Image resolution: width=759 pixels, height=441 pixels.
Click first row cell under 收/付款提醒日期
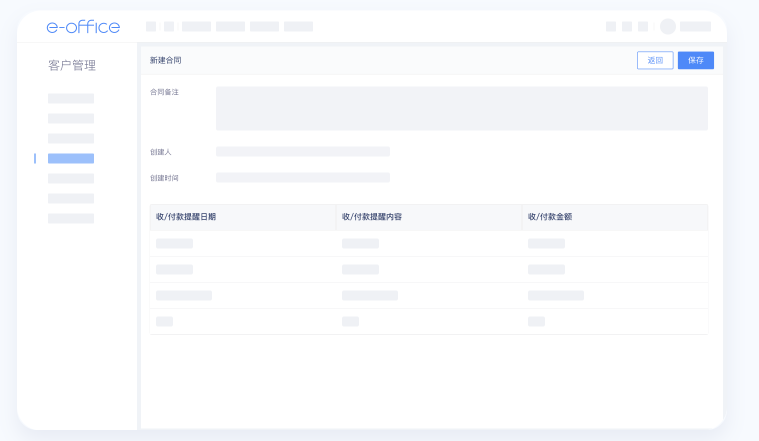(x=174, y=244)
